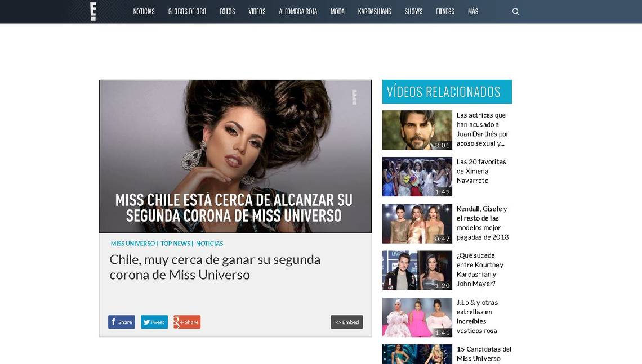Open the Juan Darthés video thumbnail
Screen dimensions: 642x364
(417, 130)
